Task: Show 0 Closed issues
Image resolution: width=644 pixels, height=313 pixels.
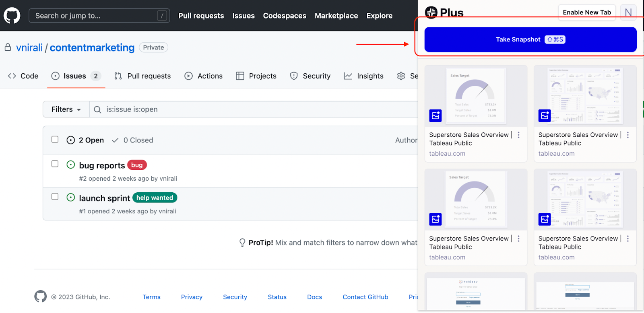Action: 132,140
